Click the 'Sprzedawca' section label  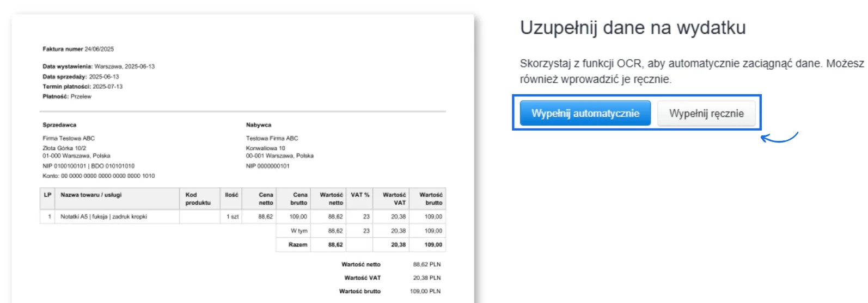point(59,125)
